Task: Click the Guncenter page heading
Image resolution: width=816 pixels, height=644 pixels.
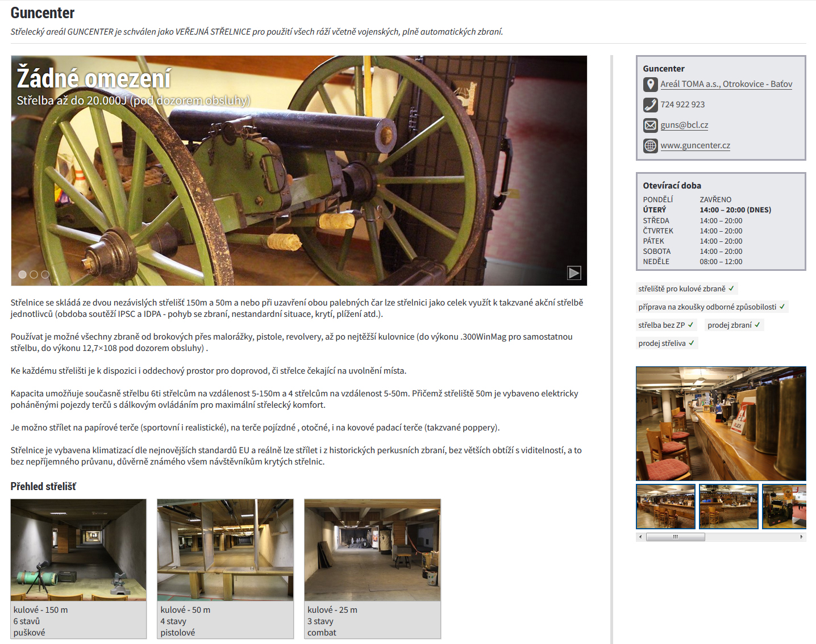Action: 43,12
